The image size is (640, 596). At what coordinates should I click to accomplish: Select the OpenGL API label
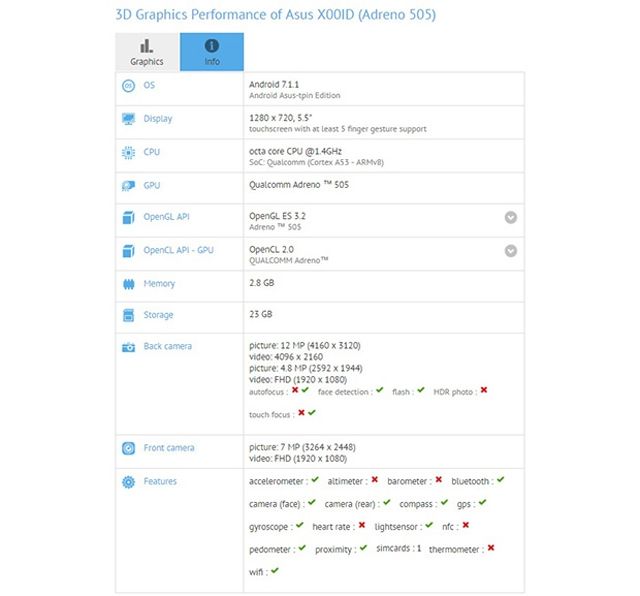pyautogui.click(x=166, y=217)
